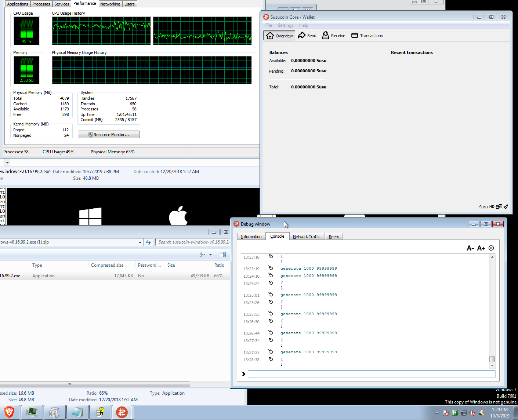Open the Users tab in Task Manager
This screenshot has width=518, height=420.
(130, 4)
